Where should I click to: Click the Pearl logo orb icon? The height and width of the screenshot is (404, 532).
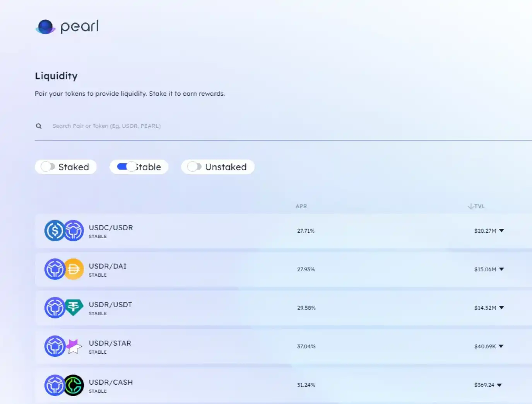click(46, 27)
